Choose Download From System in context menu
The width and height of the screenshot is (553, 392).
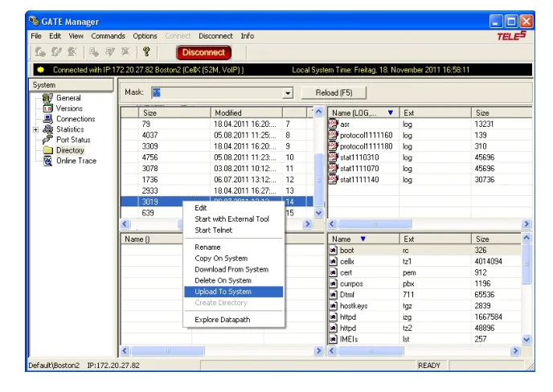233,269
